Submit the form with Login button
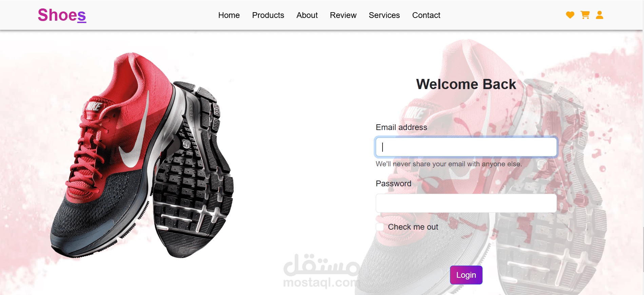Viewport: 644px width, 295px height. (466, 275)
